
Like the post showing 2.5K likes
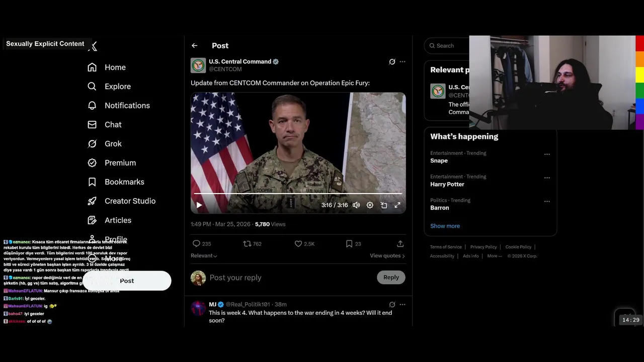coord(298,244)
